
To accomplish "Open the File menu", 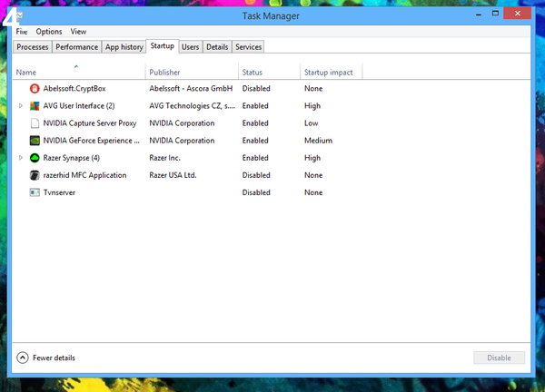I will click(x=22, y=32).
